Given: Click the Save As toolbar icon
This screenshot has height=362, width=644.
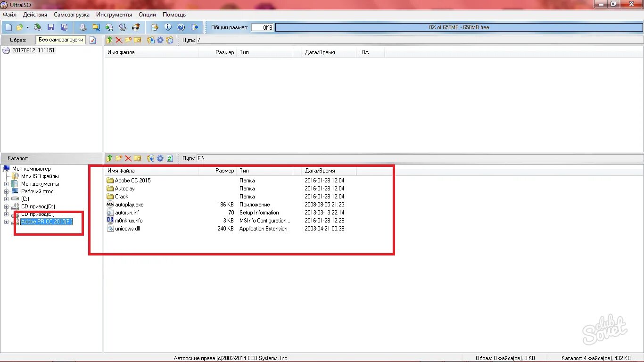Looking at the screenshot, I should coord(65,27).
